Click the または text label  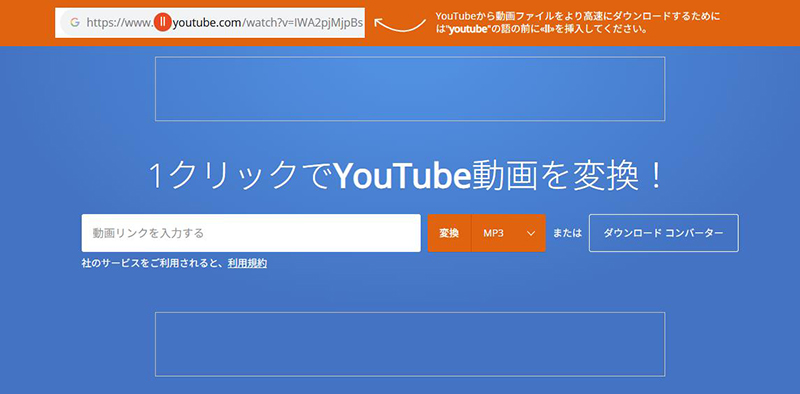[x=567, y=233]
